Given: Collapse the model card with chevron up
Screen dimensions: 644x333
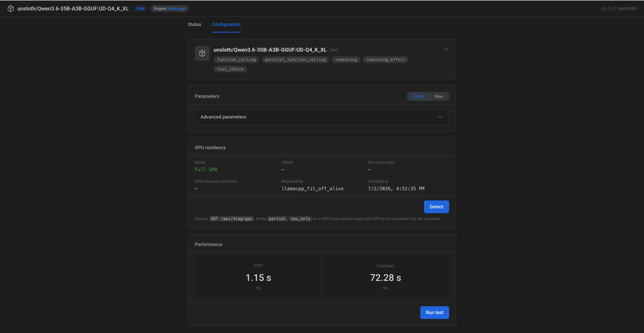Looking at the screenshot, I should [446, 49].
